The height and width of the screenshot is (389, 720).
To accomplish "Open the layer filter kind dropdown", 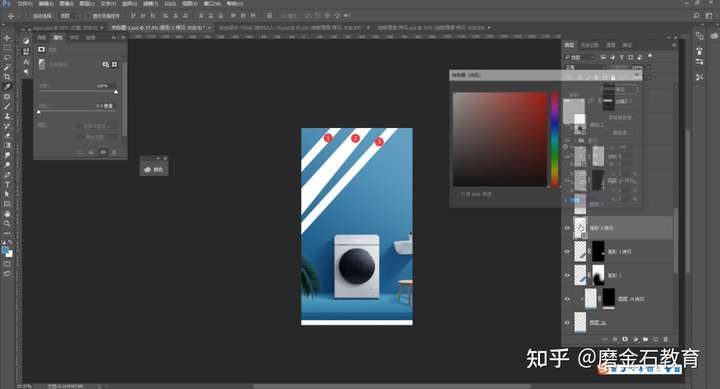I will 579,57.
